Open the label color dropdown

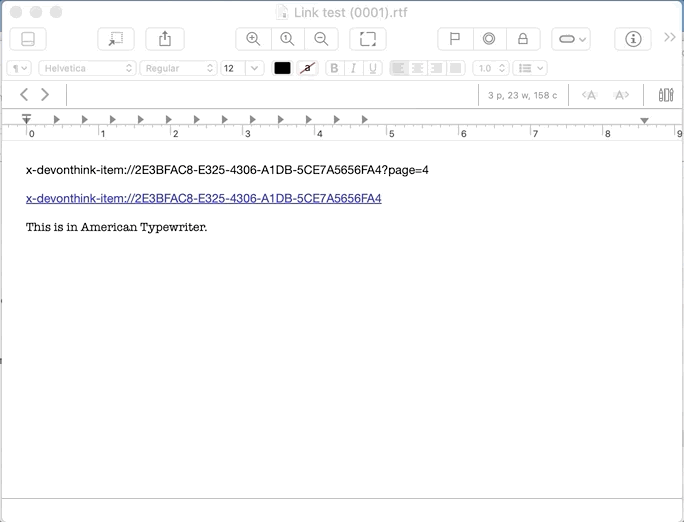pos(571,39)
